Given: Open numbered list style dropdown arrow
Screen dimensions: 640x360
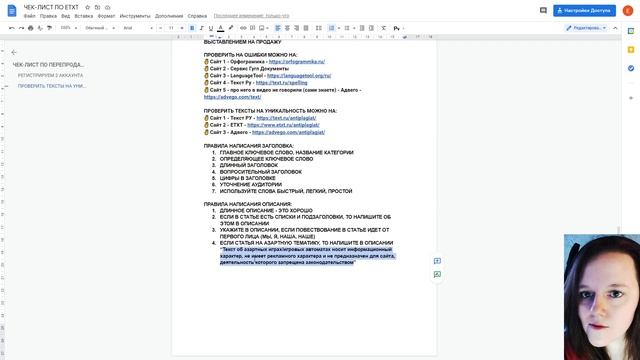Looking at the screenshot, I should (339, 28).
